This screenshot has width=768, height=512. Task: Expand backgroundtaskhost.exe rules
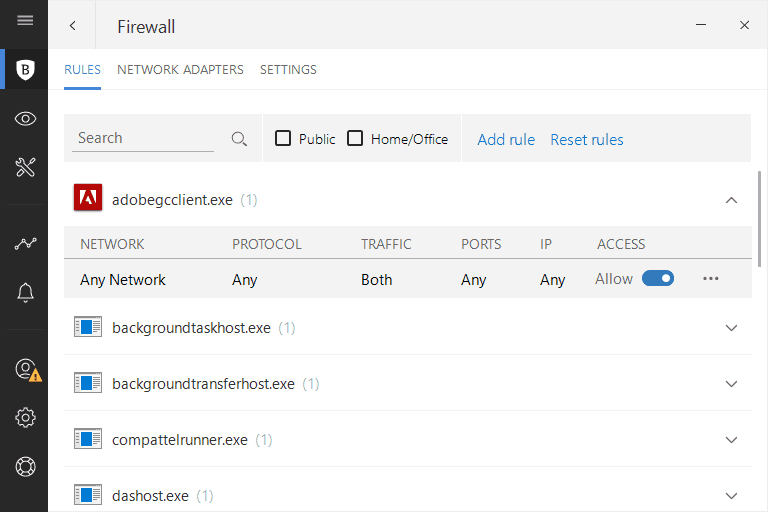tap(731, 328)
